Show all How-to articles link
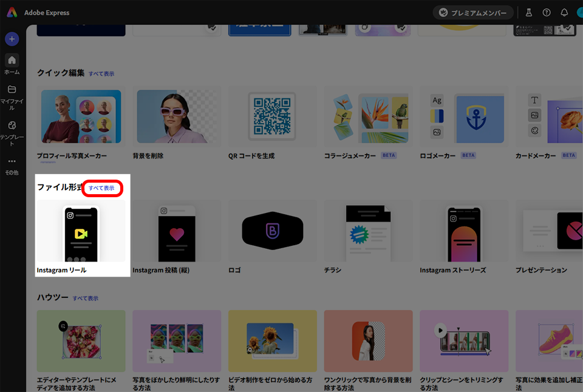The height and width of the screenshot is (392, 583). point(86,299)
